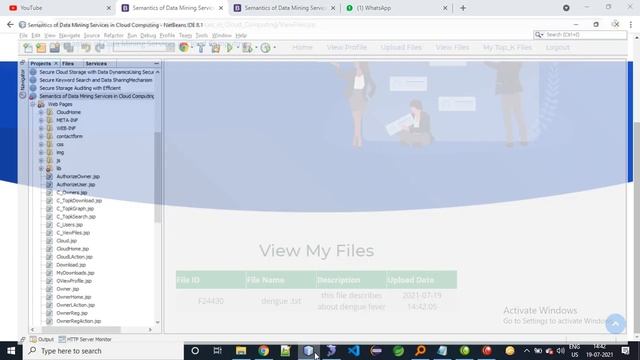Image resolution: width=640 pixels, height=360 pixels.
Task: Expand the contactform folder node
Action: click(41, 136)
